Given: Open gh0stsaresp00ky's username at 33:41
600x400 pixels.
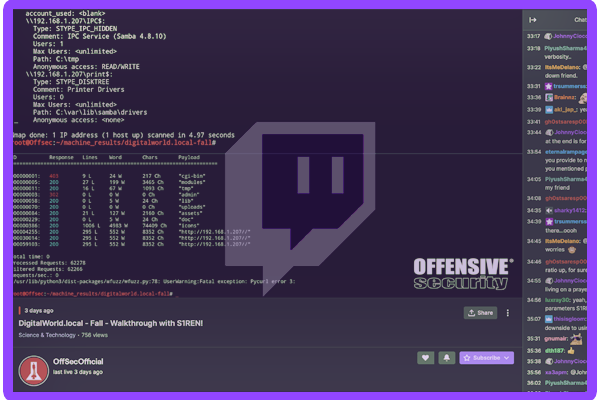Looking at the screenshot, I should pos(566,122).
